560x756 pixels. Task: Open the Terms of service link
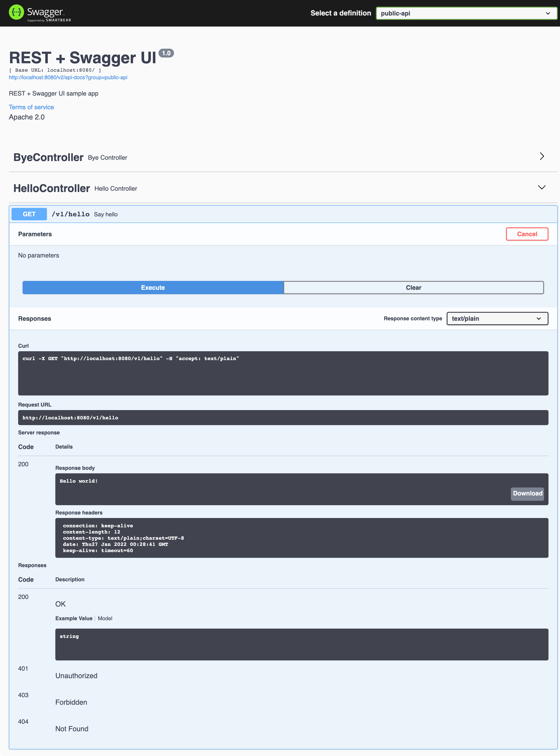pos(31,107)
